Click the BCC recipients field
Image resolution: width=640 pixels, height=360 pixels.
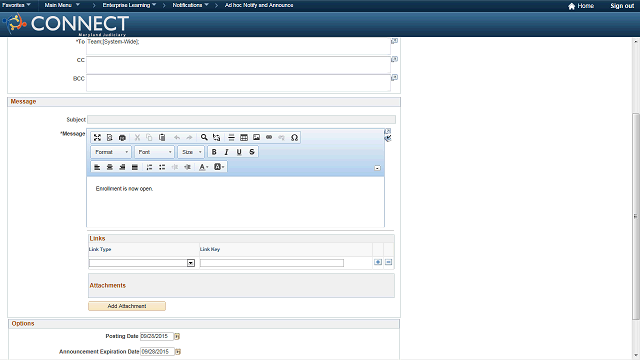coord(238,83)
